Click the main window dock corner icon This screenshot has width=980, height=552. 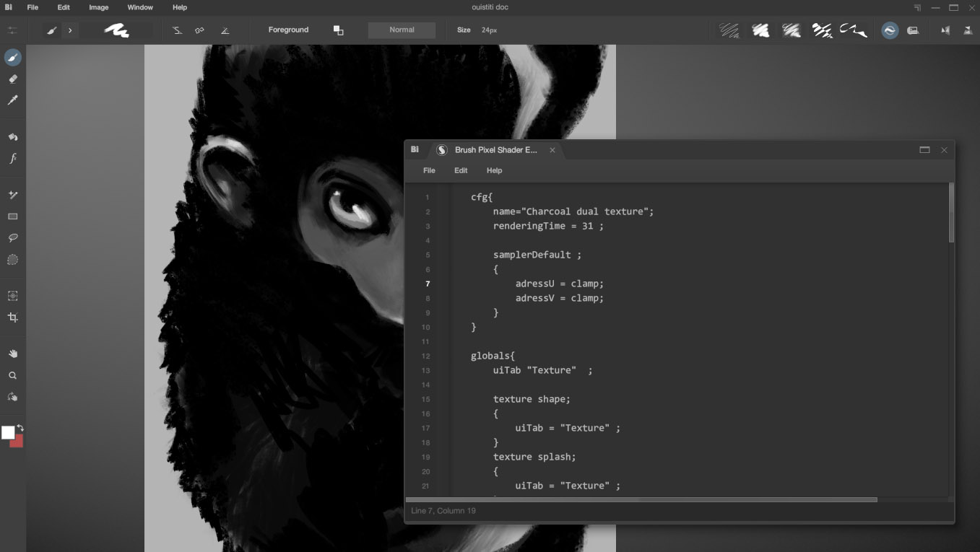(917, 7)
